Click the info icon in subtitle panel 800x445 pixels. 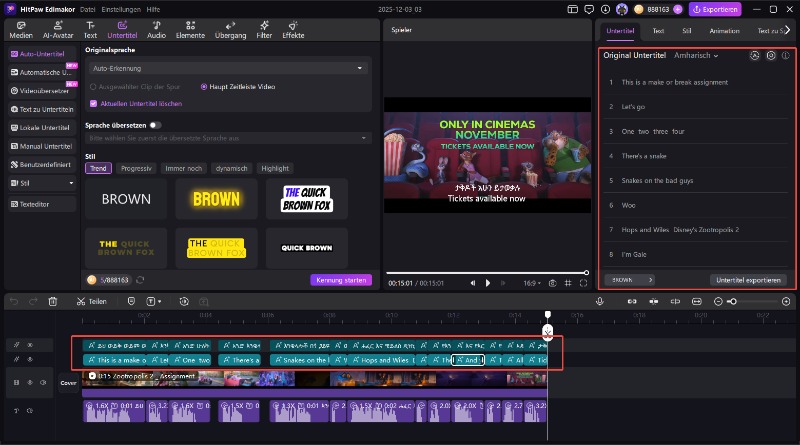coord(786,55)
